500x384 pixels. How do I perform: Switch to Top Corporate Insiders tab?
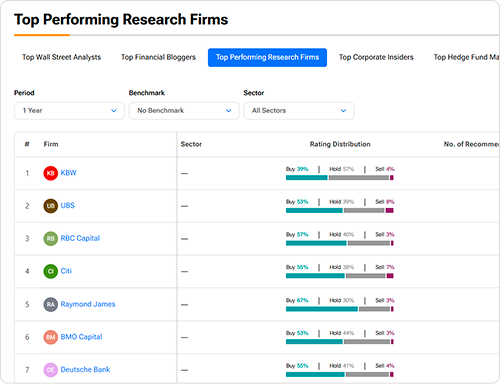coord(376,57)
